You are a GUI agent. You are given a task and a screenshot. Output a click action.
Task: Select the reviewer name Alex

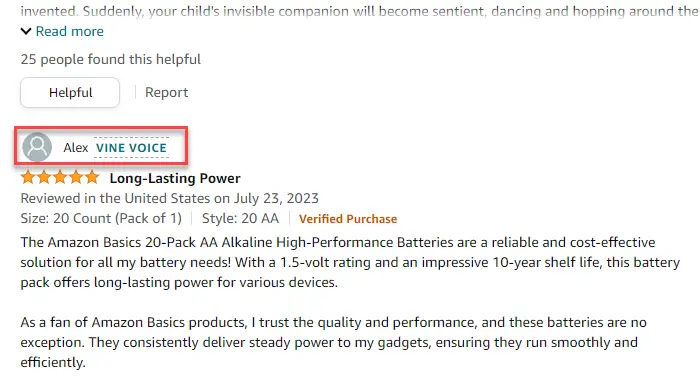76,148
